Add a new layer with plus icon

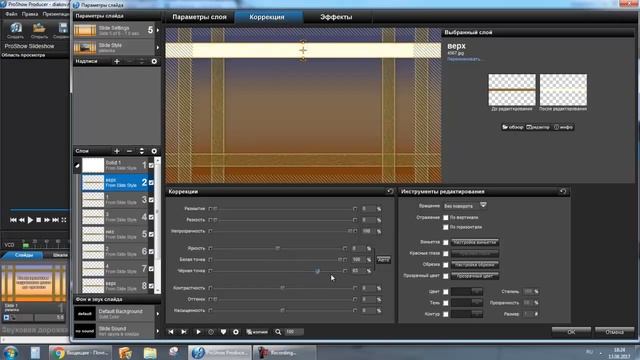click(117, 151)
